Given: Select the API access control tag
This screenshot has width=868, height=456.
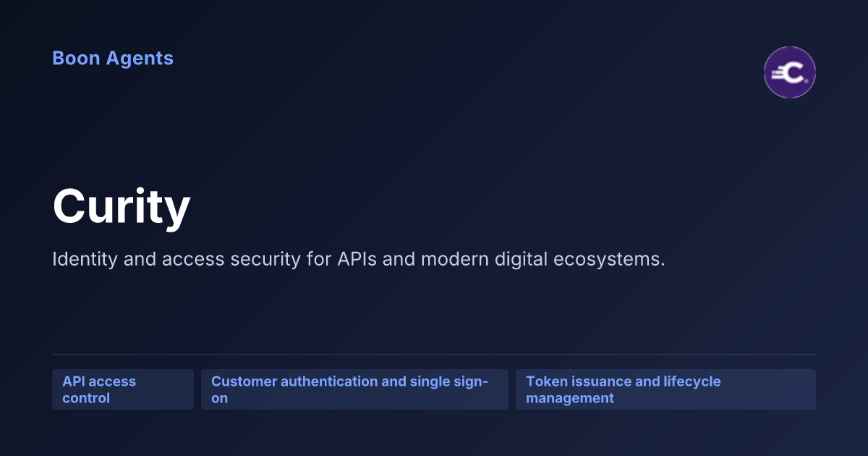Looking at the screenshot, I should [123, 389].
